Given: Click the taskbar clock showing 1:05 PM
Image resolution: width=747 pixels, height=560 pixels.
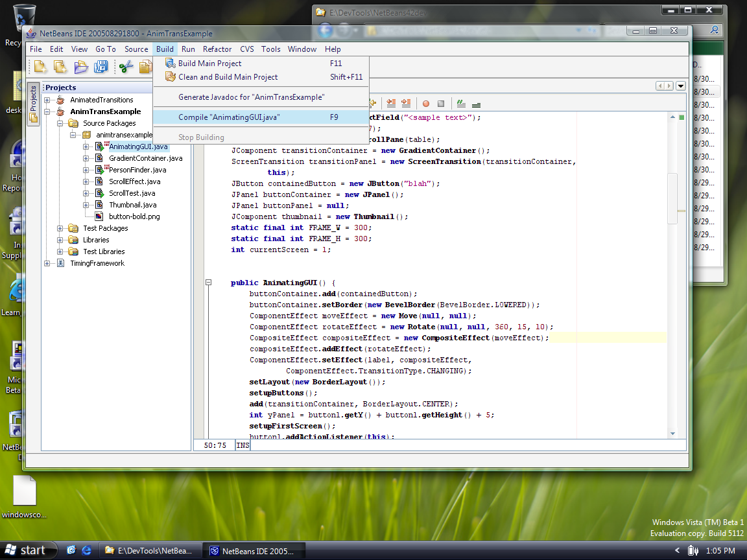Looking at the screenshot, I should click(x=720, y=551).
